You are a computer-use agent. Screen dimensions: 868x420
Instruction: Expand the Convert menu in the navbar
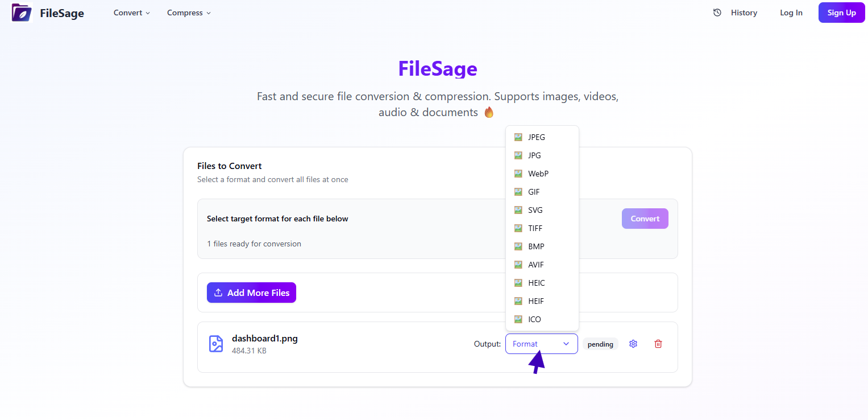[132, 13]
